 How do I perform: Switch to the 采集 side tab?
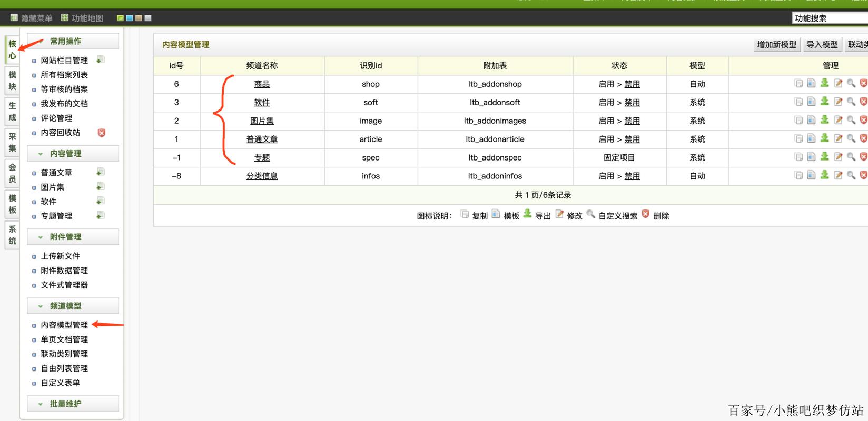(12, 142)
